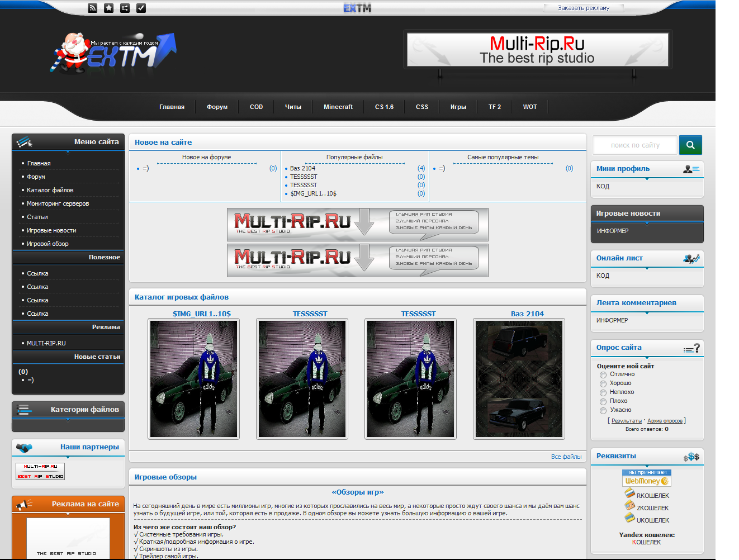Screen dimensions: 739x560
Task: Click the Онлайн лист users chart icon
Action: click(x=691, y=258)
